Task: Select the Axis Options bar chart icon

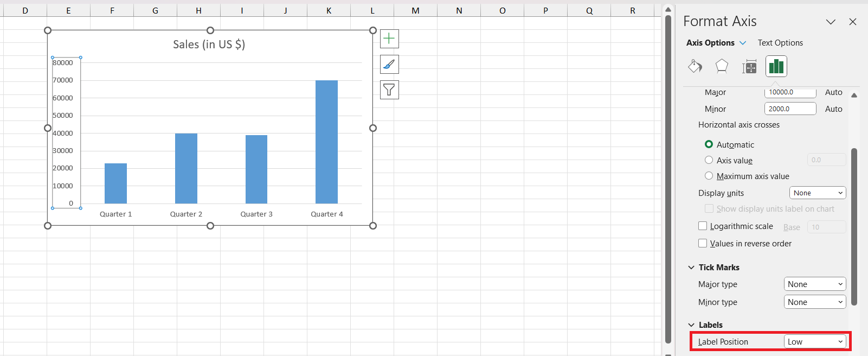Action: point(776,66)
